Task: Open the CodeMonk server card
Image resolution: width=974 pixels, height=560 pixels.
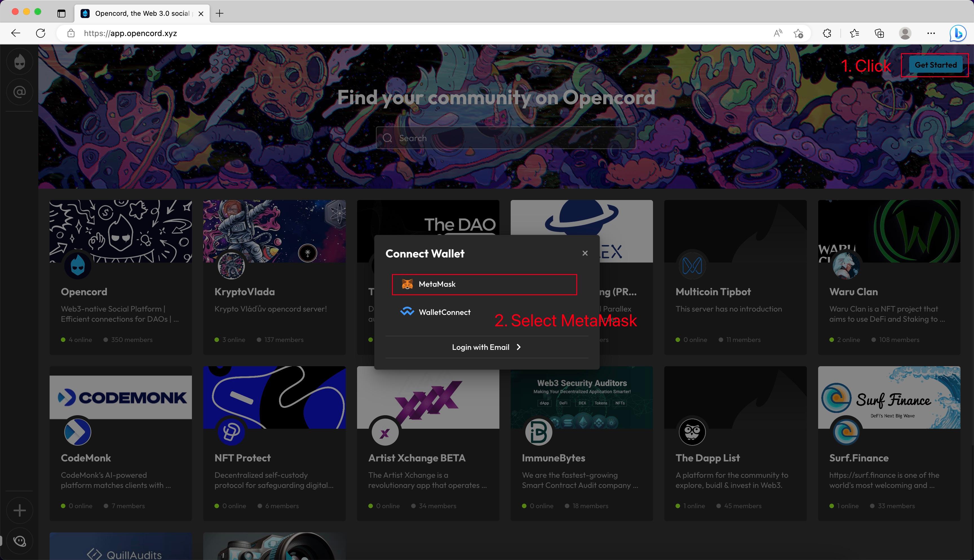Action: click(120, 443)
